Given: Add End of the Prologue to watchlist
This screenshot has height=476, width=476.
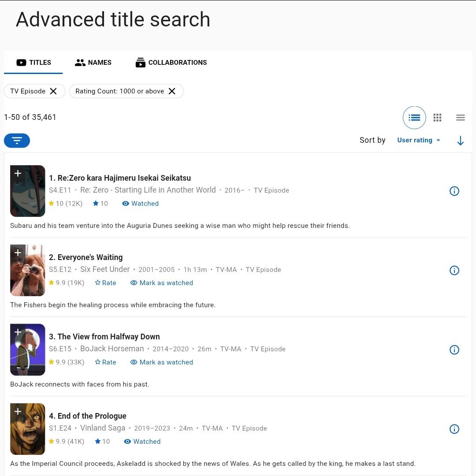Looking at the screenshot, I should 18,411.
